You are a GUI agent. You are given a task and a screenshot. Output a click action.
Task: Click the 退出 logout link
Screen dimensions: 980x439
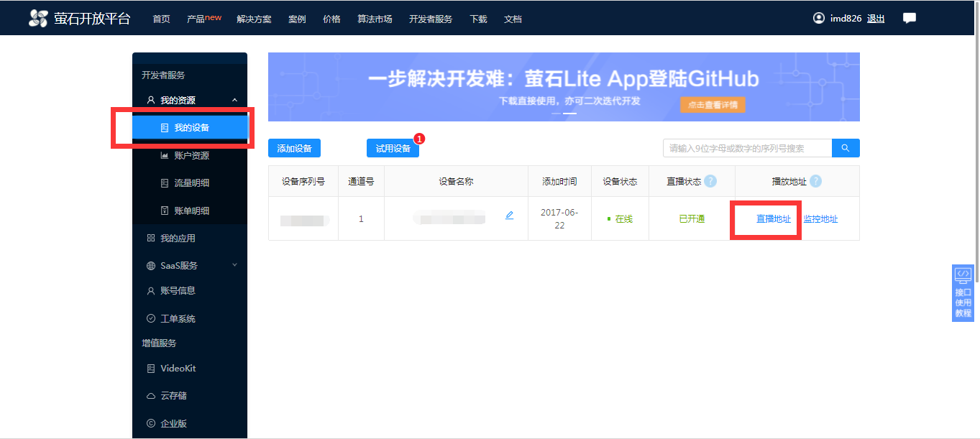(x=876, y=19)
